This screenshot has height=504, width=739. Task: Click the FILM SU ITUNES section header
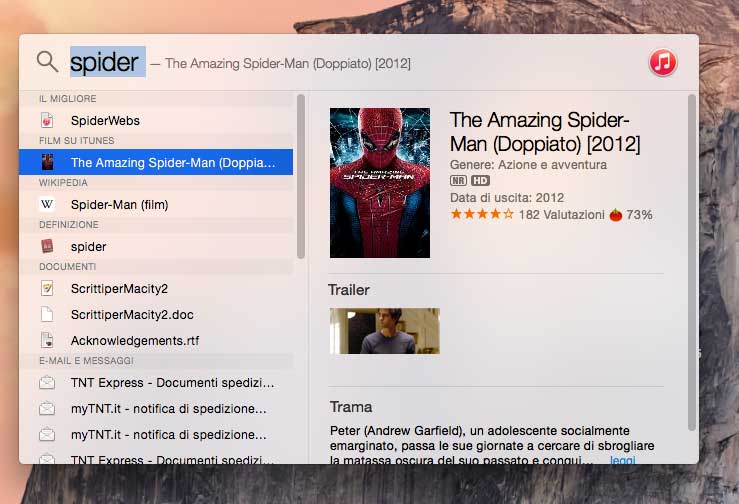[x=76, y=140]
